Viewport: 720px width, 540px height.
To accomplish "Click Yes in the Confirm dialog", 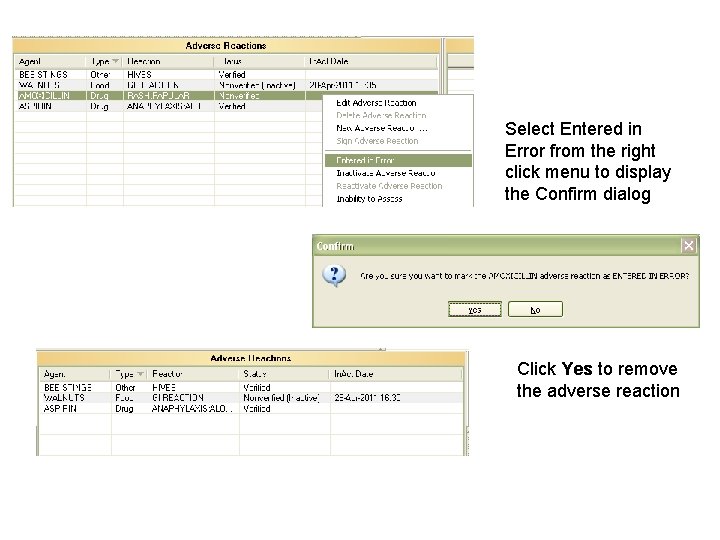I will [475, 309].
